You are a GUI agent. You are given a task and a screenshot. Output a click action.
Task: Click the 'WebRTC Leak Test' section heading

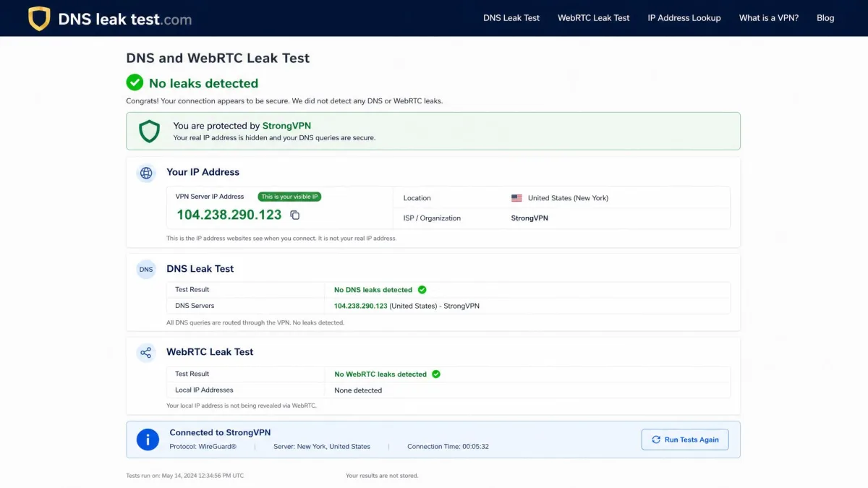[x=210, y=352]
